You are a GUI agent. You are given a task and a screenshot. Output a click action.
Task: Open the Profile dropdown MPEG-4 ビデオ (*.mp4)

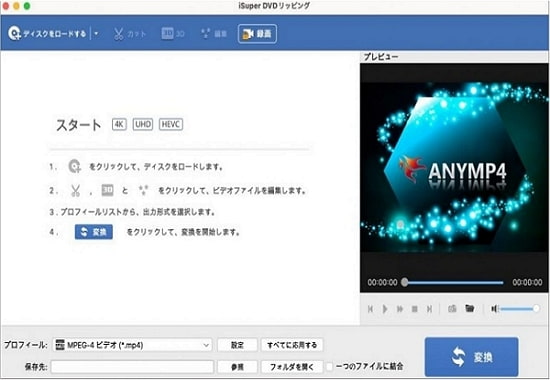pos(132,345)
